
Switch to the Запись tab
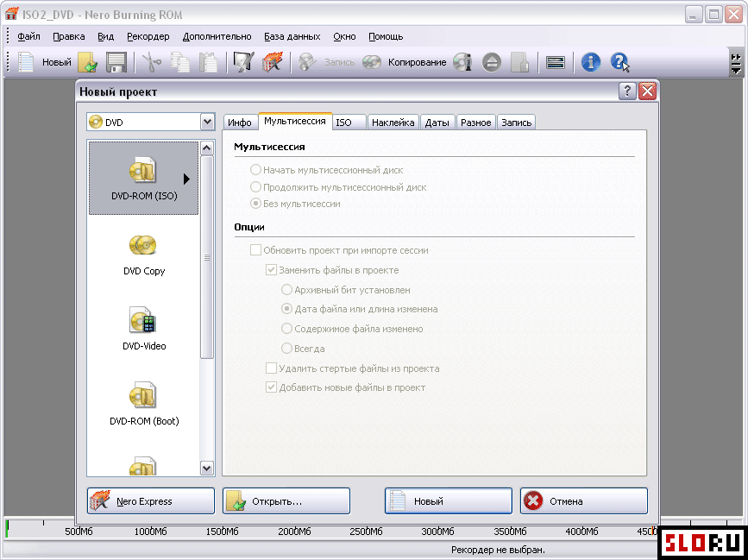[x=516, y=123]
